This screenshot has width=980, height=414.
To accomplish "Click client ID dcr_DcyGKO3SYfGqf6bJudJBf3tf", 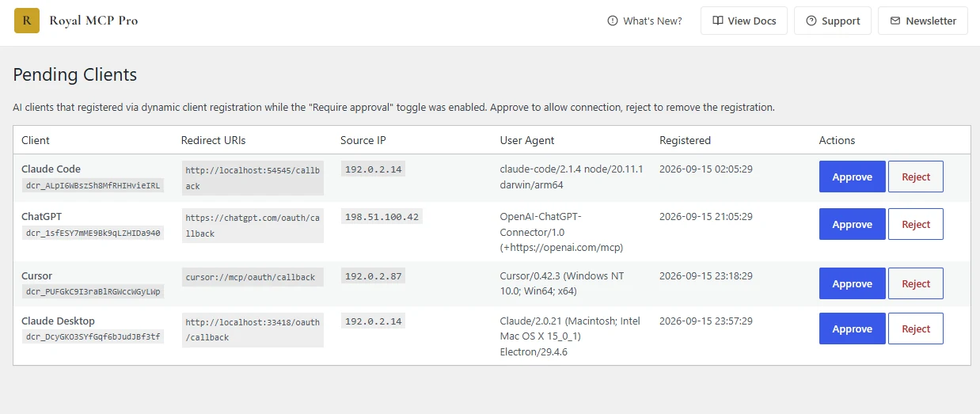I will [93, 336].
